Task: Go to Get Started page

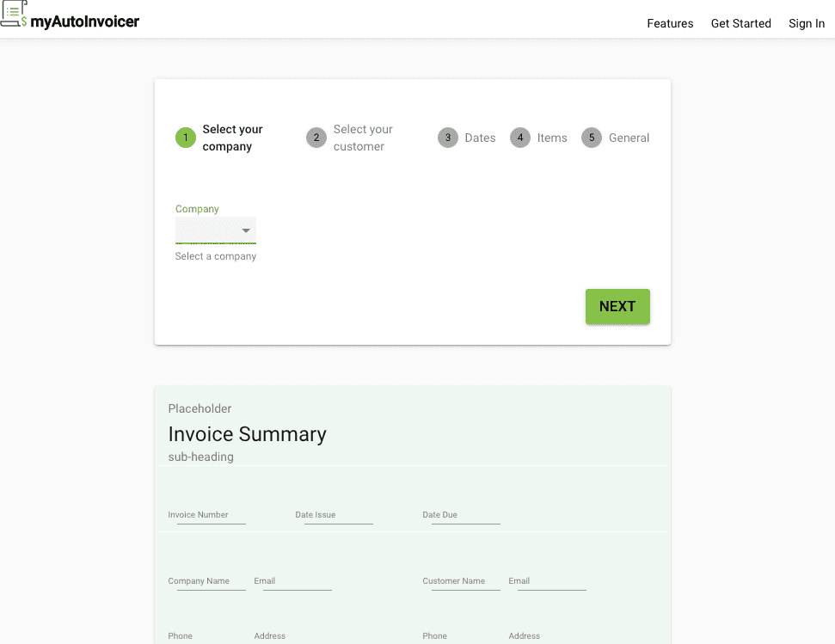Action: click(x=740, y=23)
